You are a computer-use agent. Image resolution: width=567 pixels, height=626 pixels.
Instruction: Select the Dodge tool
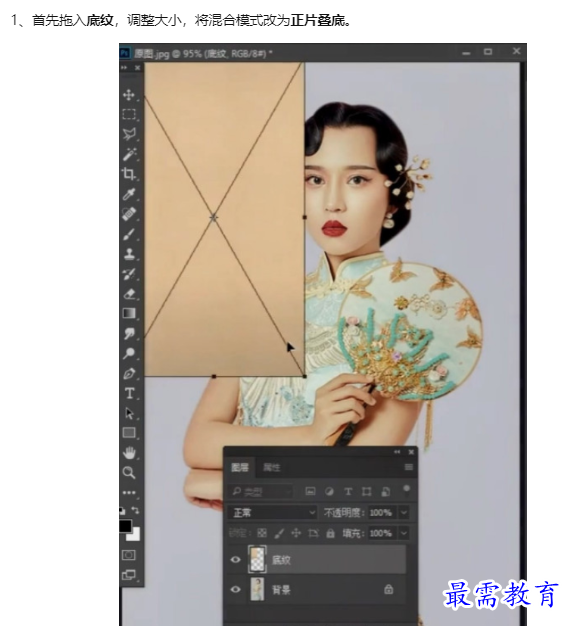[129, 353]
